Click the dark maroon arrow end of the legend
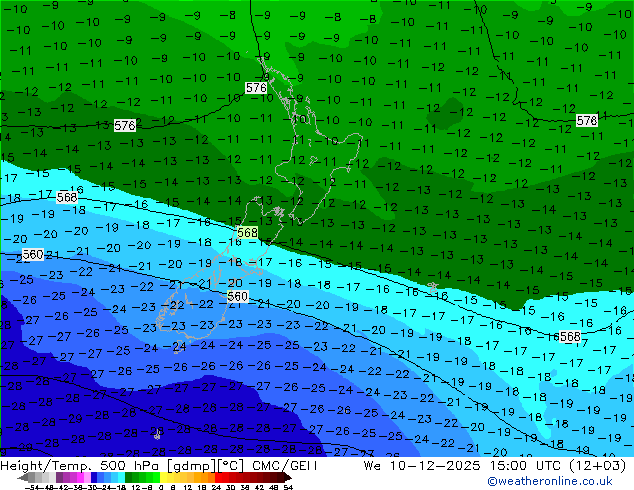634x490 pixels. [x=287, y=478]
